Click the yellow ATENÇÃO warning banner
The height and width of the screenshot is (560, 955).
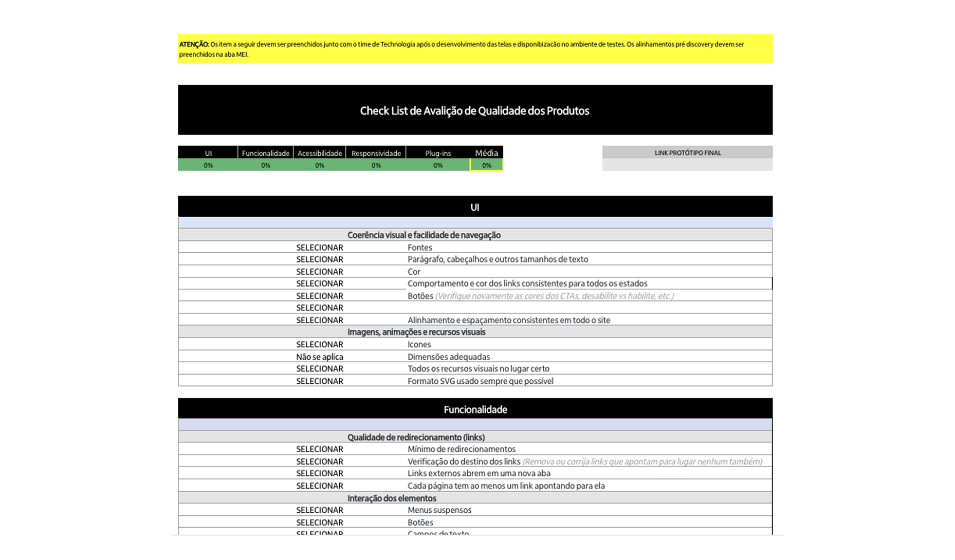pos(474,49)
